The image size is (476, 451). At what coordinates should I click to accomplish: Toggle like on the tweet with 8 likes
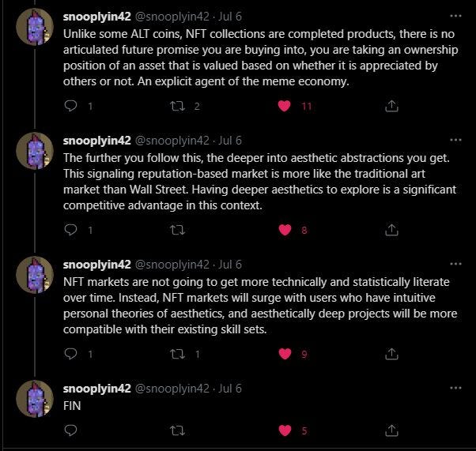[285, 230]
